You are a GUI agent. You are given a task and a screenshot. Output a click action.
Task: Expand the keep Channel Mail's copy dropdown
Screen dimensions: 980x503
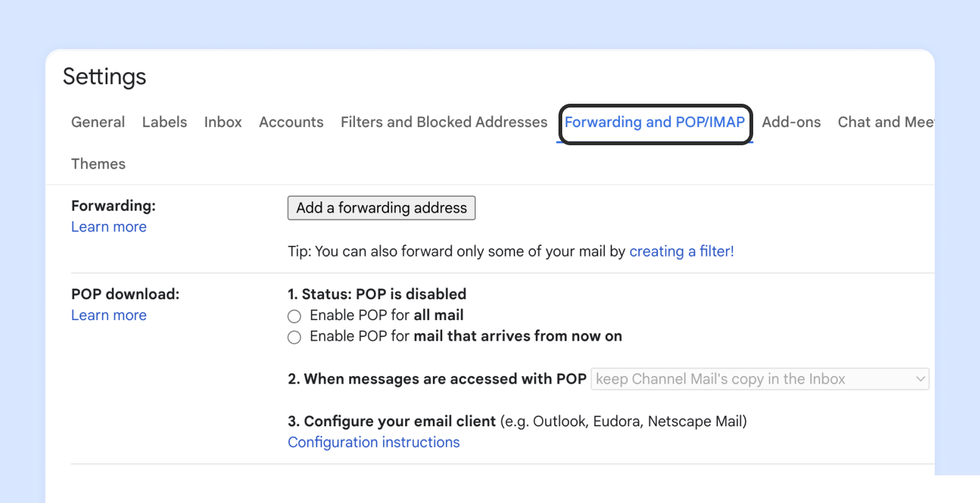pyautogui.click(x=754, y=379)
